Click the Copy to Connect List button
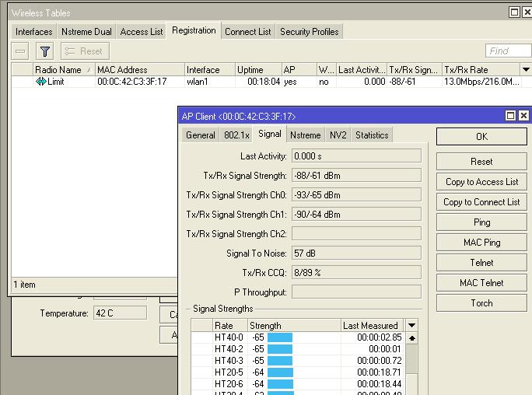The height and width of the screenshot is (395, 532). (x=481, y=202)
